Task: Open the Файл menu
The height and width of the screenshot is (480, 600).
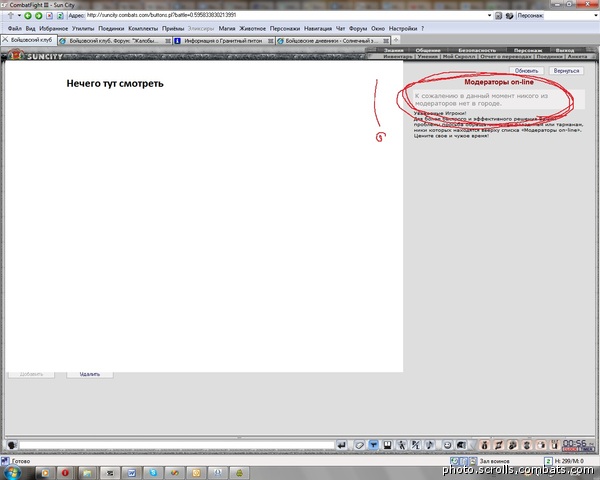Action: (x=15, y=28)
